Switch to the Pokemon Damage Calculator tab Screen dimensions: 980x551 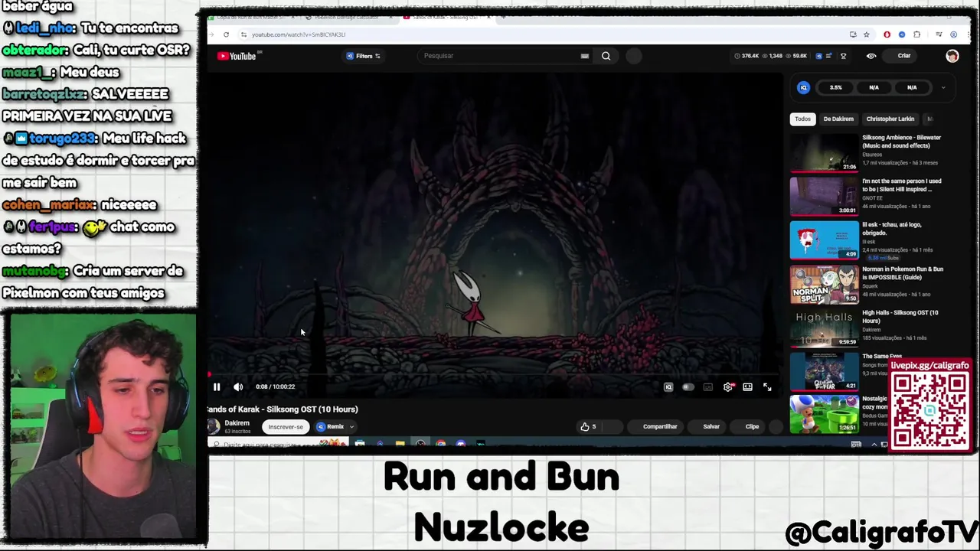(348, 17)
